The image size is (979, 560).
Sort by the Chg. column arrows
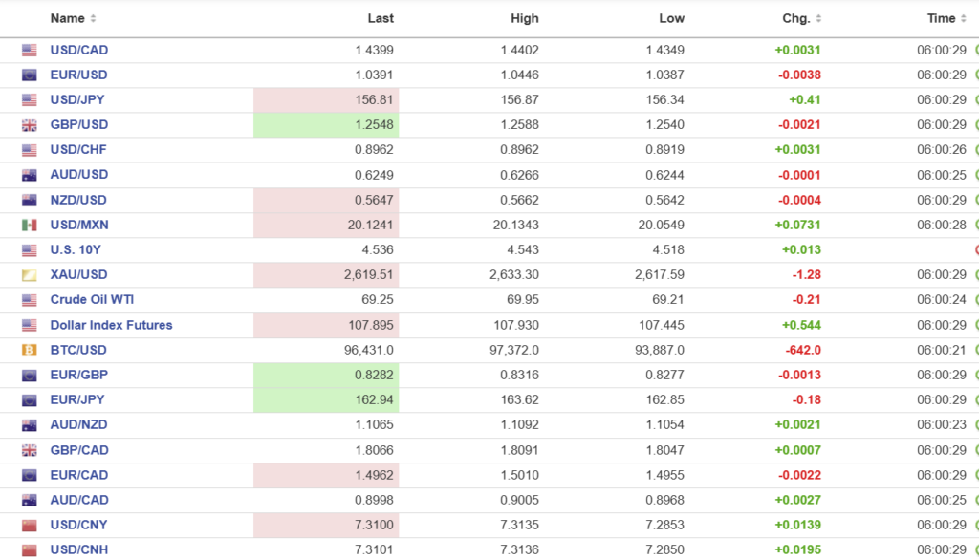[x=818, y=19]
